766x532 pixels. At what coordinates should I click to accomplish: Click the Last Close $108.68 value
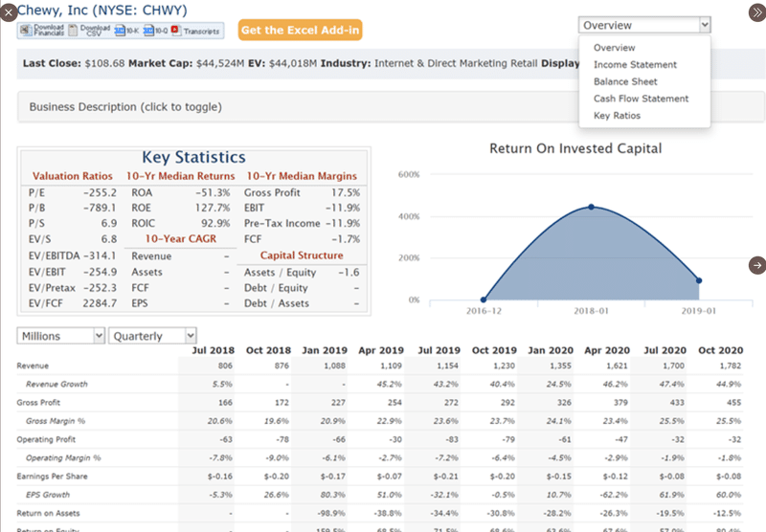[104, 63]
